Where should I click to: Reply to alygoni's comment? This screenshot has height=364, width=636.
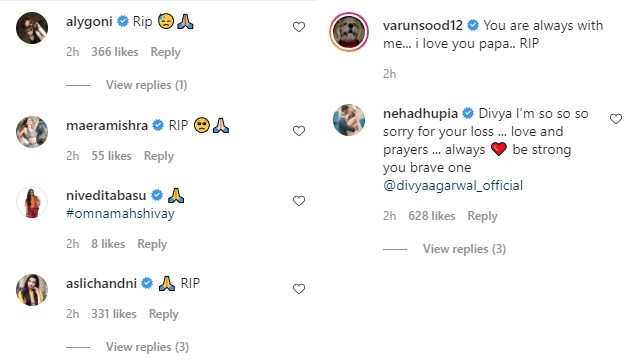tap(165, 52)
